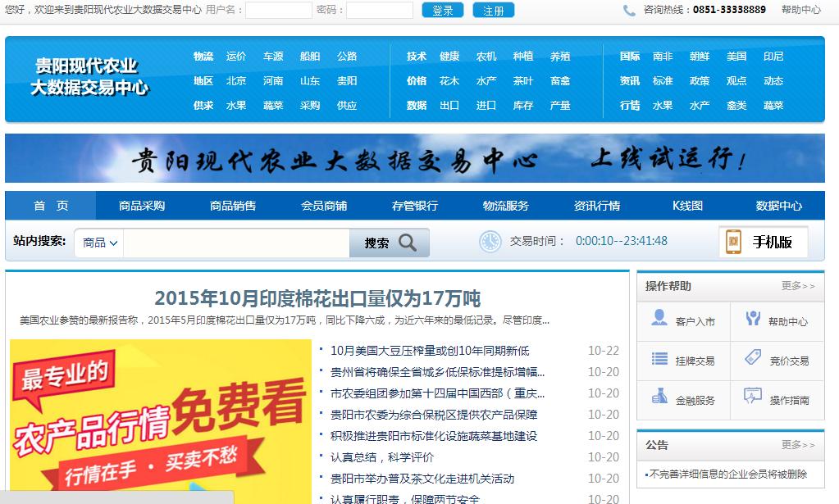Click the clock icon beside 交易时间
Image resolution: width=839 pixels, height=504 pixels.
click(490, 242)
